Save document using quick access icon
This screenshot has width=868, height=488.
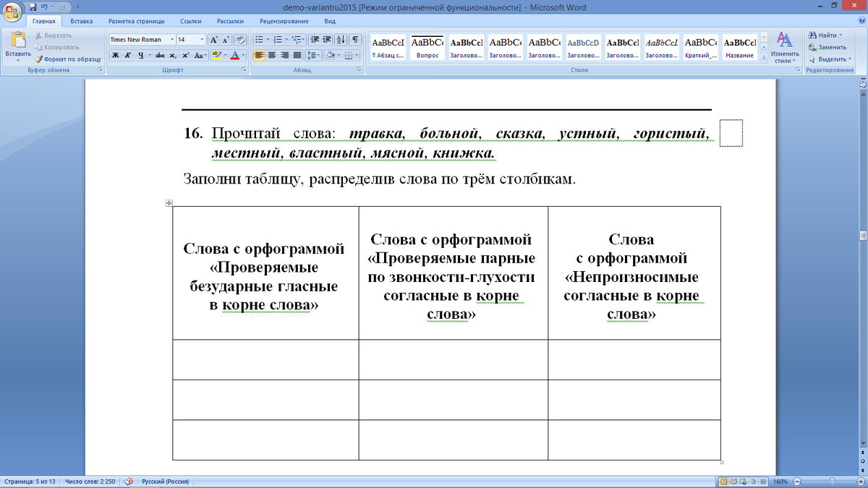tap(33, 7)
